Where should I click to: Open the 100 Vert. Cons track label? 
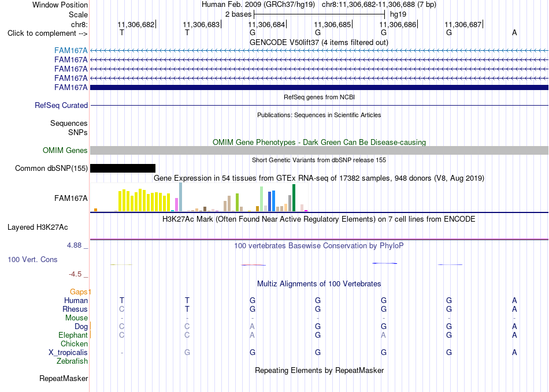(32, 259)
